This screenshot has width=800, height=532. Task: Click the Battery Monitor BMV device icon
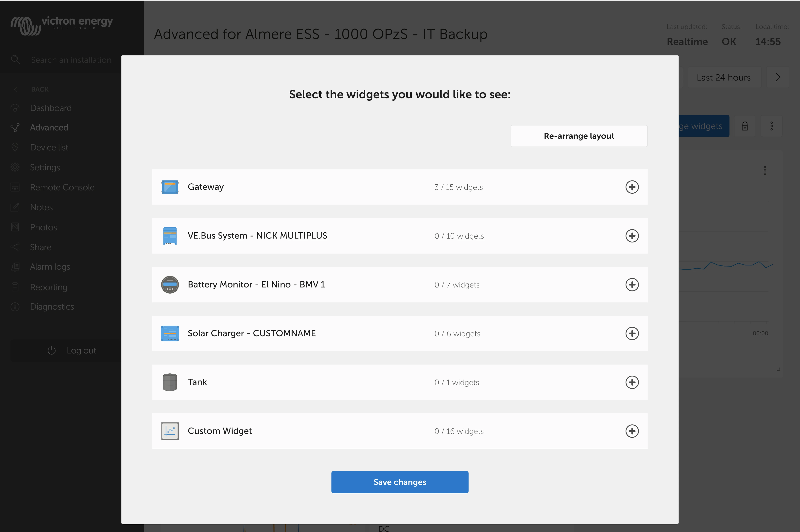pyautogui.click(x=170, y=285)
